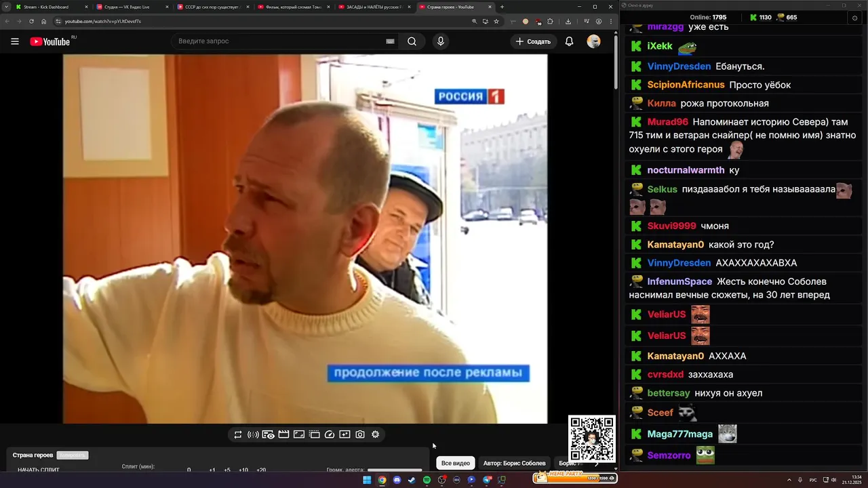Zoom icon in address bar

pyautogui.click(x=474, y=21)
